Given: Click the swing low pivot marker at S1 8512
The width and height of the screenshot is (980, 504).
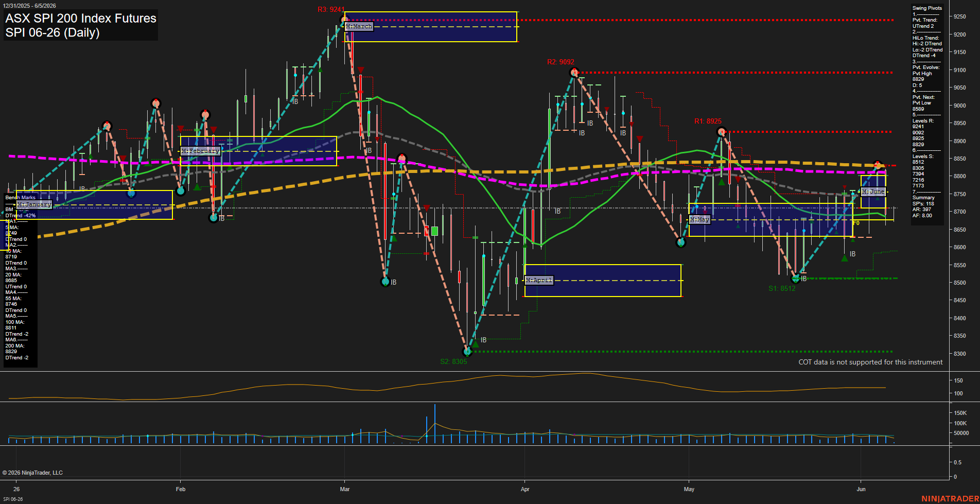Looking at the screenshot, I should point(796,279).
